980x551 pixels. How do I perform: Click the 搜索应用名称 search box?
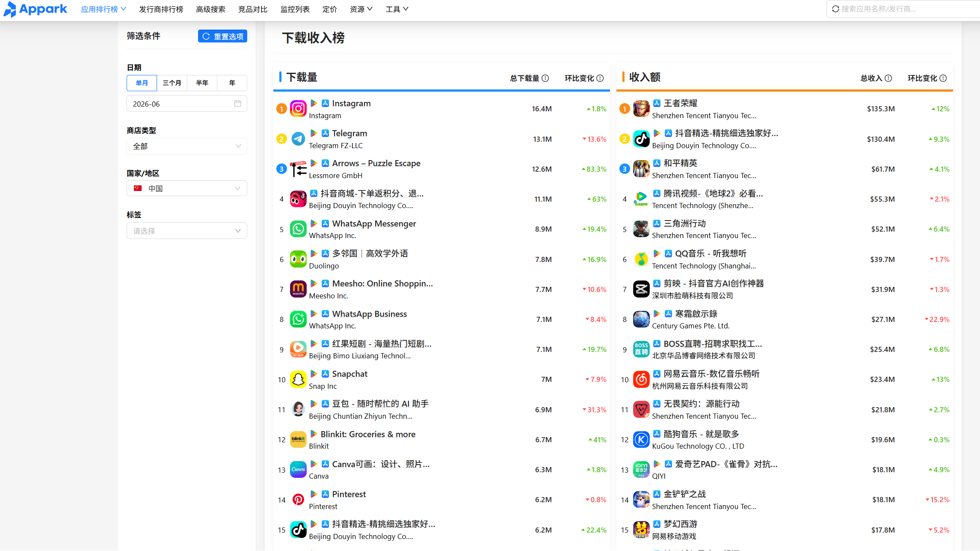[903, 9]
